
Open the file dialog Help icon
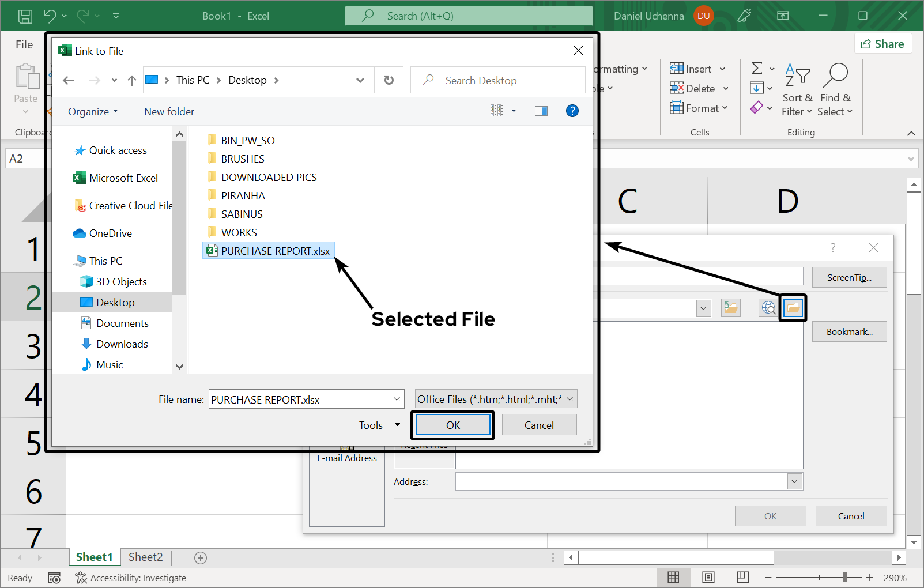pyautogui.click(x=572, y=111)
